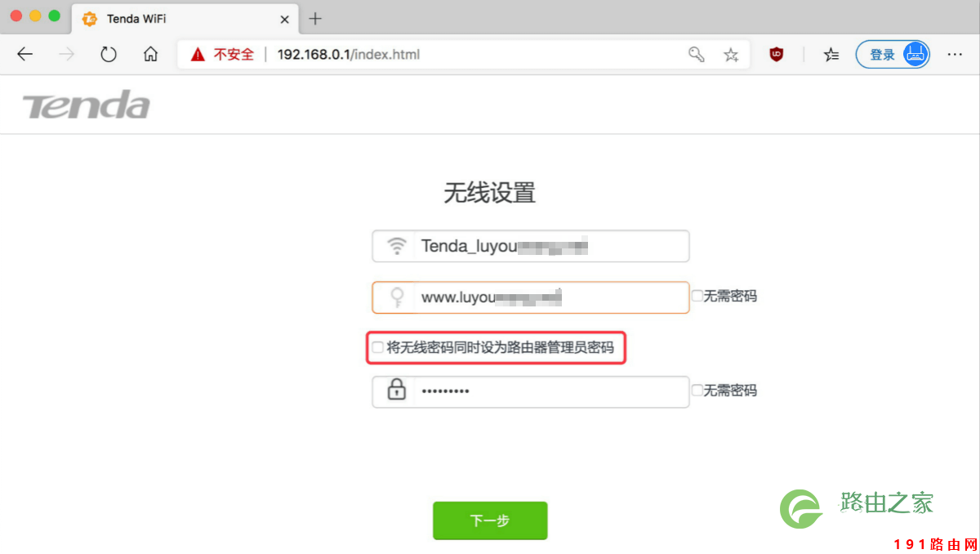This screenshot has width=980, height=554.
Task: Click the Tenda_luyou wireless name input
Action: pyautogui.click(x=530, y=246)
